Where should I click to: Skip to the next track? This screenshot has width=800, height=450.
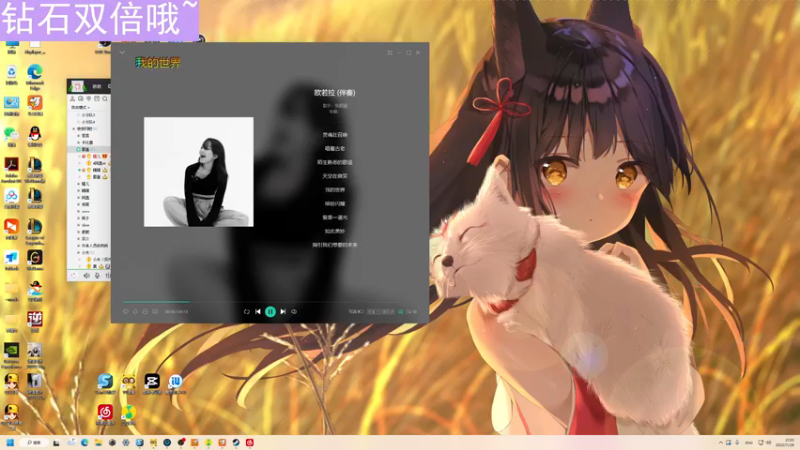pyautogui.click(x=283, y=311)
